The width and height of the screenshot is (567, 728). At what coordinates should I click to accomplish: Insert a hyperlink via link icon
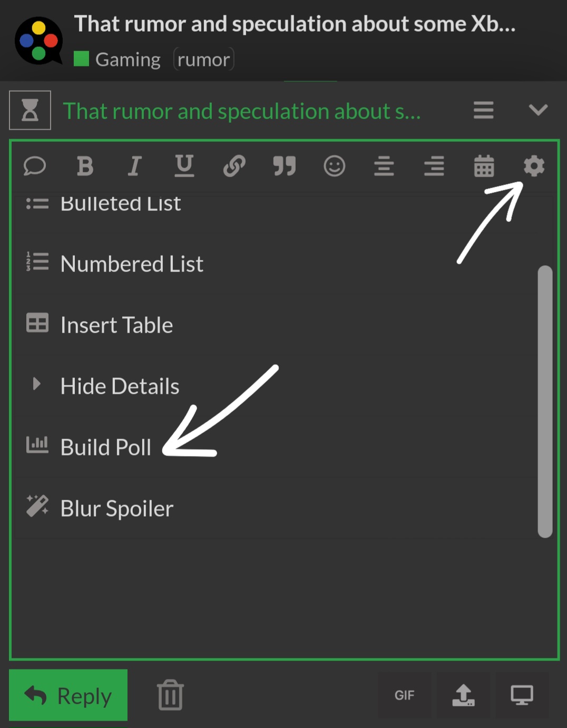234,166
